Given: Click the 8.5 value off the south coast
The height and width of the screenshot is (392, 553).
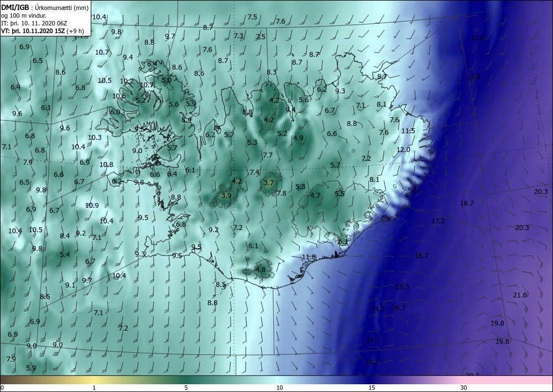Looking at the screenshot, I should pos(221,284).
